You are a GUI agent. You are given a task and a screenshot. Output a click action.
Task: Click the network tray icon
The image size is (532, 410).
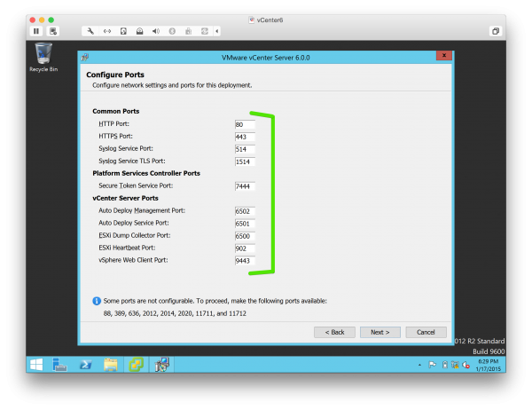pos(455,365)
